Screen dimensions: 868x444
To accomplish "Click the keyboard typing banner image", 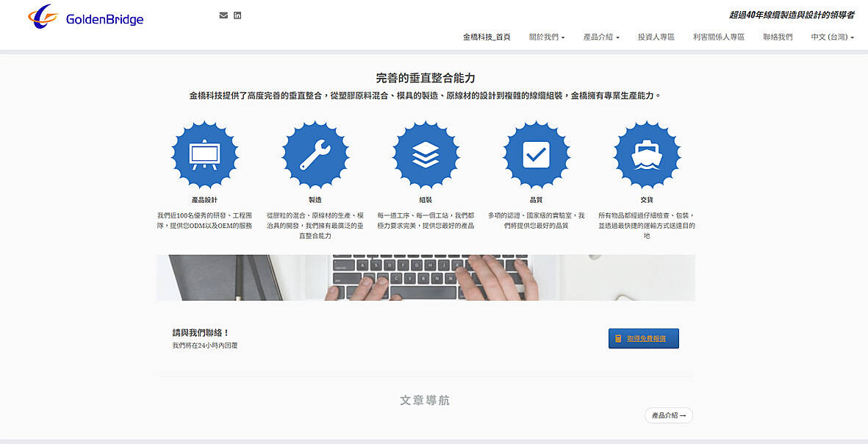I will 426,278.
